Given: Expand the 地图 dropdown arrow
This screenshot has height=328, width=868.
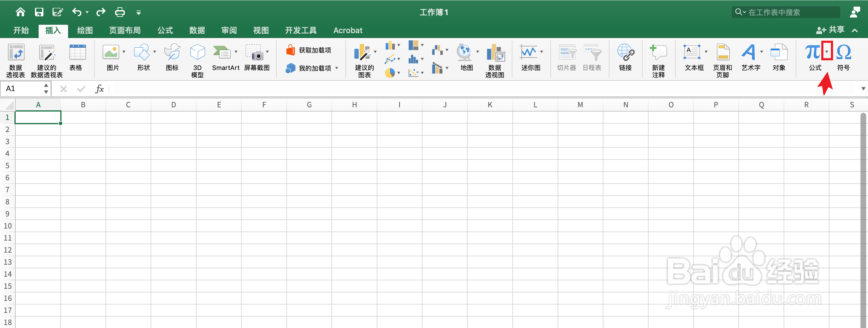Looking at the screenshot, I should coord(477,52).
